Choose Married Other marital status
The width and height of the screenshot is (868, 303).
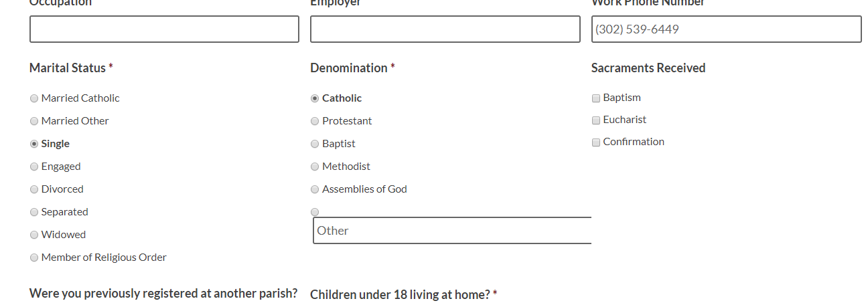[x=34, y=121]
